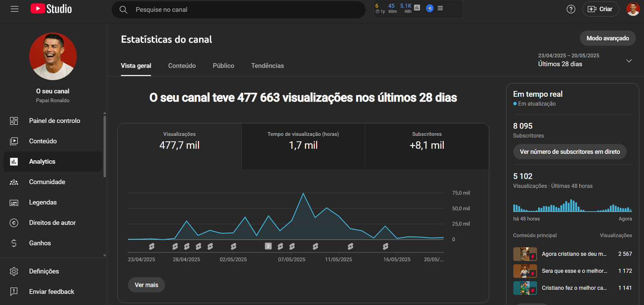Select Analytics in the sidebar
The width and height of the screenshot is (644, 305).
pyautogui.click(x=53, y=162)
